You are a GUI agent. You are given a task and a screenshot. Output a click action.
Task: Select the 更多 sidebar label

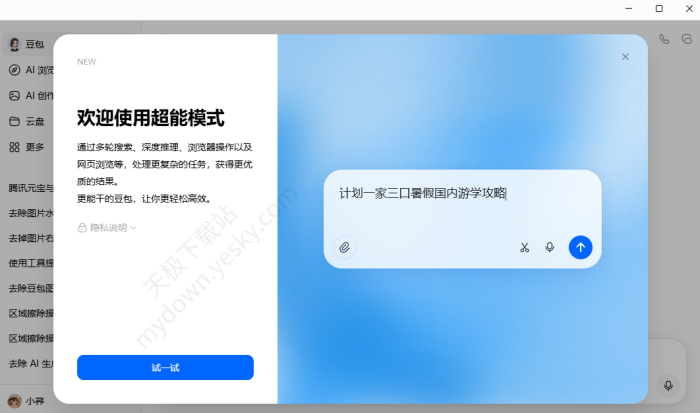click(35, 147)
